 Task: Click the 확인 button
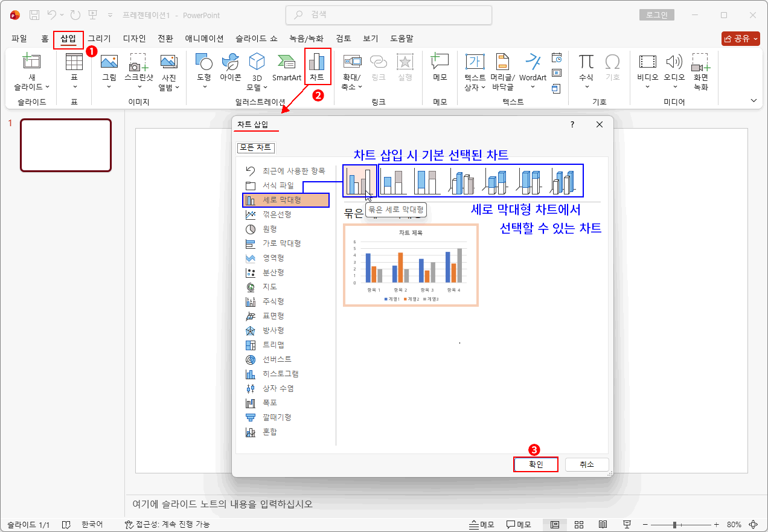(535, 464)
